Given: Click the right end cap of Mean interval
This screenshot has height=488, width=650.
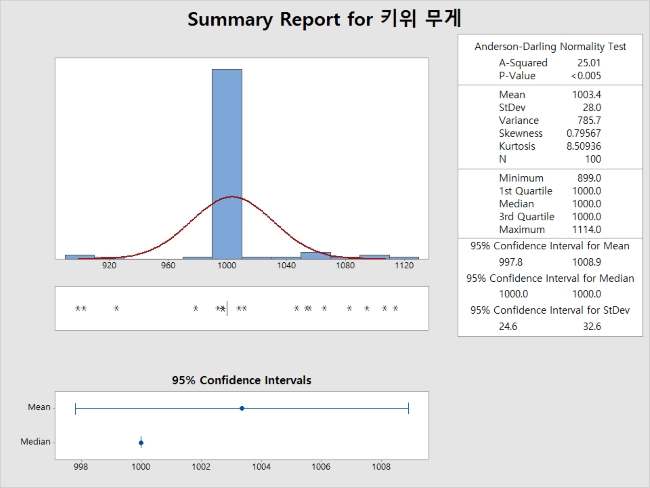Looking at the screenshot, I should (408, 408).
